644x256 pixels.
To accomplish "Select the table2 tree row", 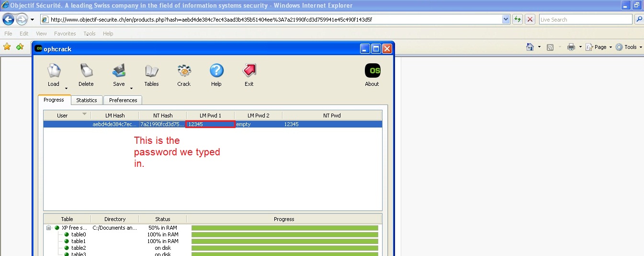I will [x=79, y=248].
